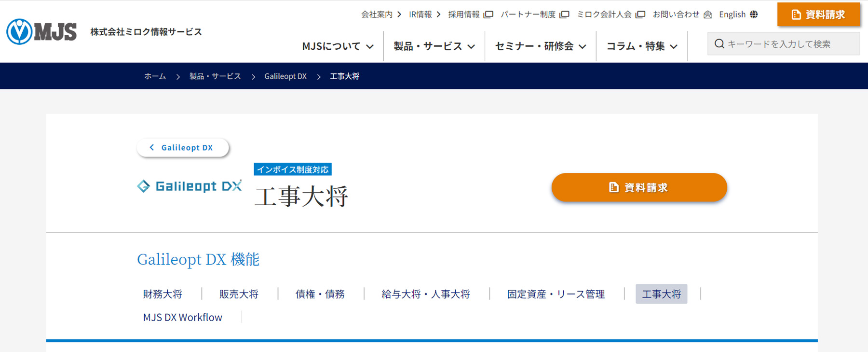Select the MJS DX Workflow tab
Screen dimensions: 868x352
183,317
